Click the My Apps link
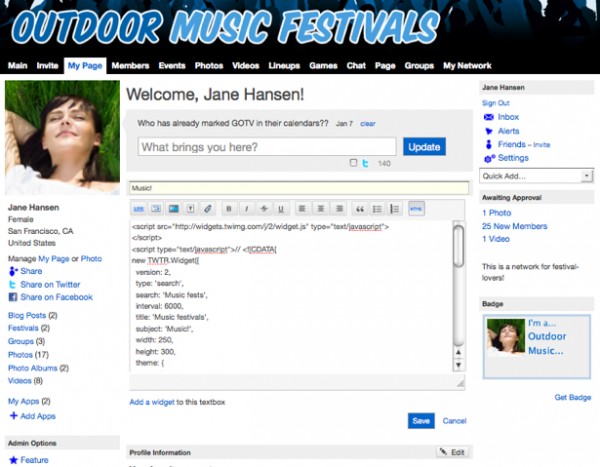 pos(23,401)
